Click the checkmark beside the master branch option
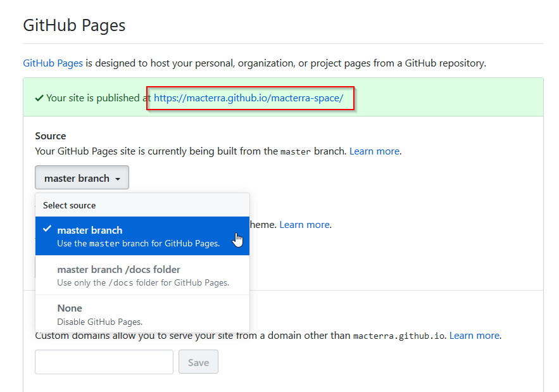 (47, 230)
